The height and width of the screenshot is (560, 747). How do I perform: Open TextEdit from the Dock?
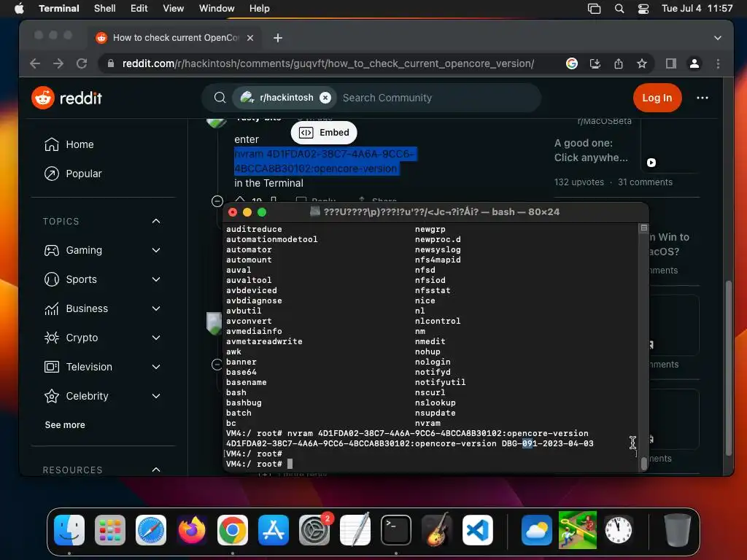point(355,529)
